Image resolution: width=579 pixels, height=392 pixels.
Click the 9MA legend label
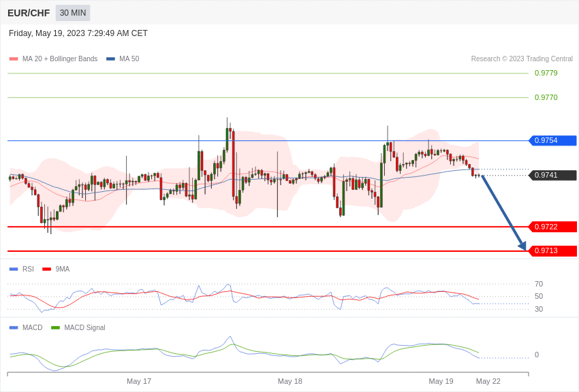pyautogui.click(x=63, y=269)
